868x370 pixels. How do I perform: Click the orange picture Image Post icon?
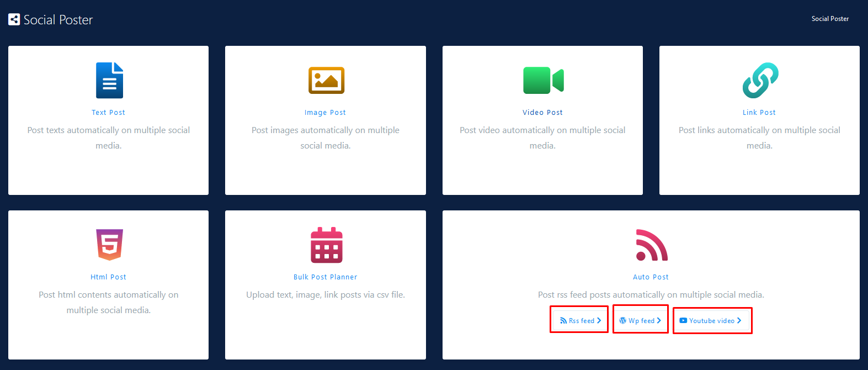pyautogui.click(x=326, y=81)
